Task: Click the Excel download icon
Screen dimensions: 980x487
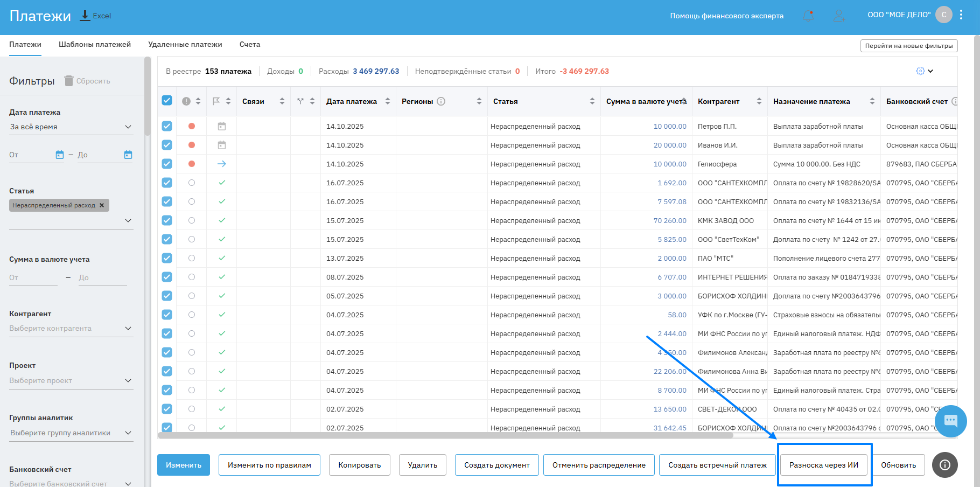Action: pyautogui.click(x=85, y=16)
